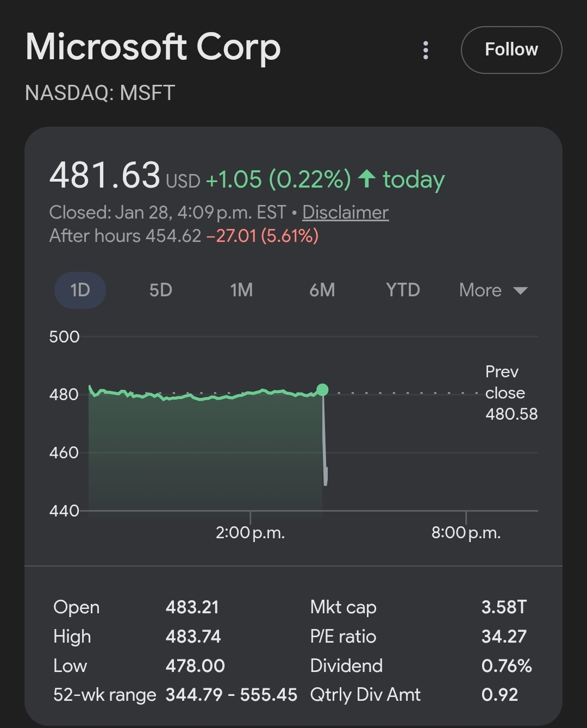The width and height of the screenshot is (587, 728).
Task: Open the Disclaimer link
Action: click(x=345, y=212)
